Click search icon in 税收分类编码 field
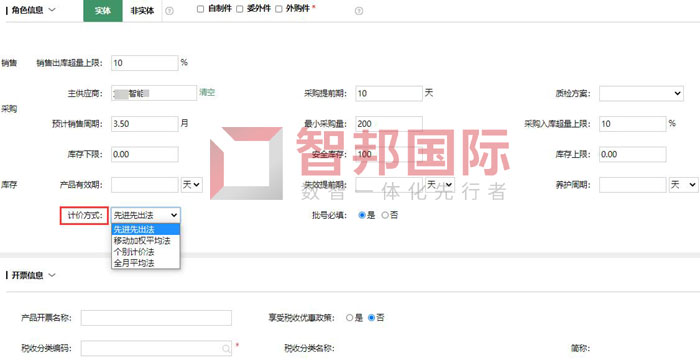 pyautogui.click(x=226, y=348)
